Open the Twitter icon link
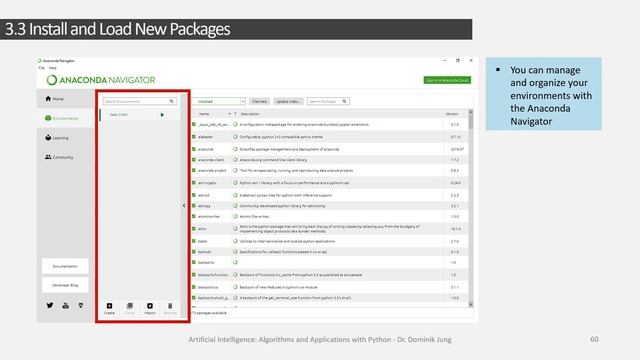The width and height of the screenshot is (640, 360). (50, 305)
